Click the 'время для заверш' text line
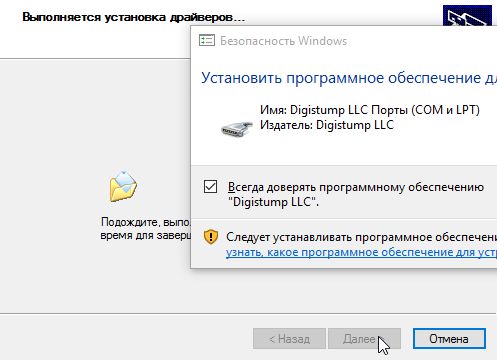Image resolution: width=497 pixels, height=360 pixels. click(x=145, y=235)
